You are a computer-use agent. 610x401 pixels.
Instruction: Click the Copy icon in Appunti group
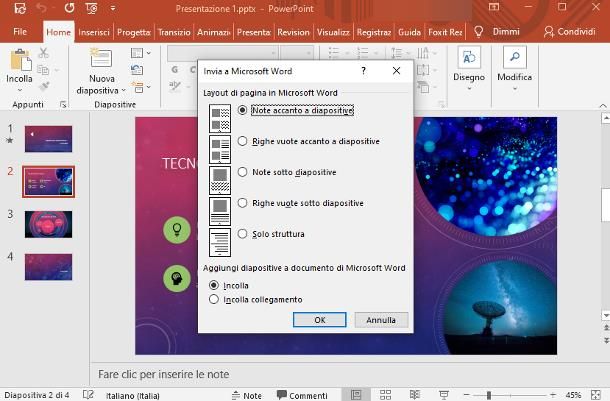(43, 70)
